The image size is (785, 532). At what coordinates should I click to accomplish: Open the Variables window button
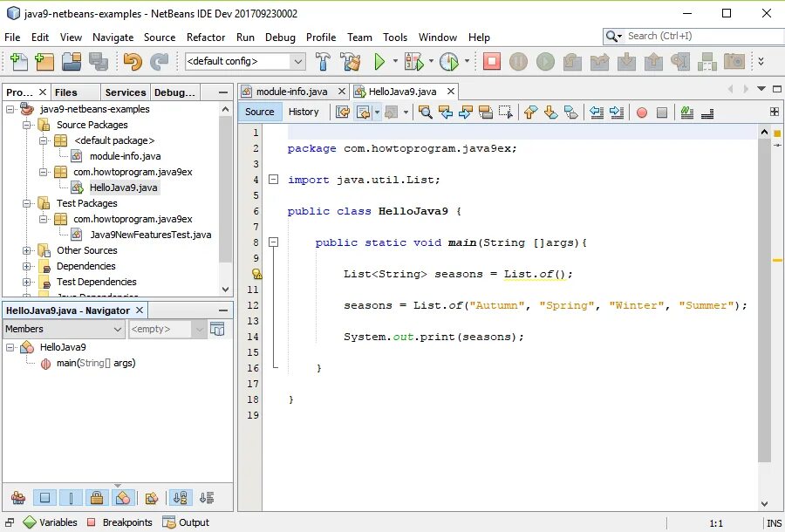click(51, 522)
